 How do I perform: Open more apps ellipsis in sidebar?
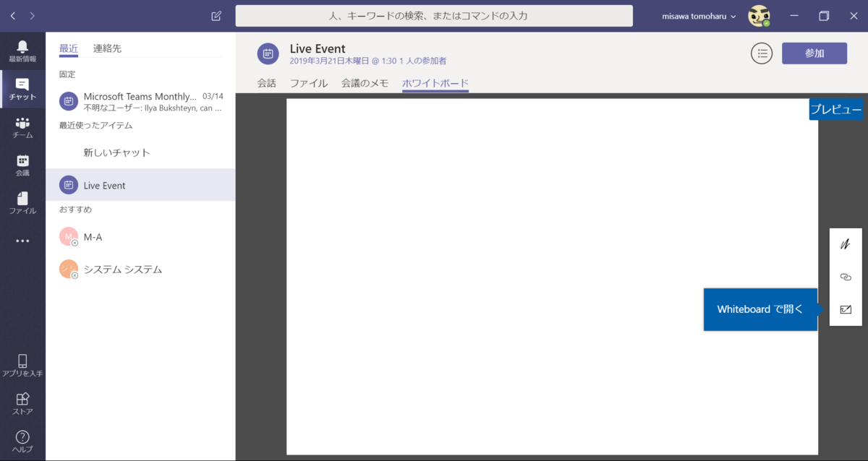tap(22, 241)
